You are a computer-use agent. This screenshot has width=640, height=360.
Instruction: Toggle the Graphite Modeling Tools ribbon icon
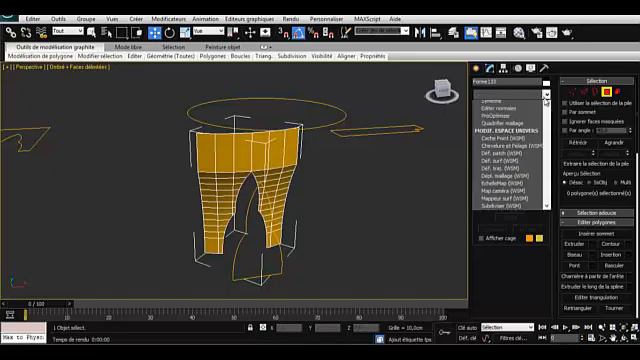click(x=471, y=33)
